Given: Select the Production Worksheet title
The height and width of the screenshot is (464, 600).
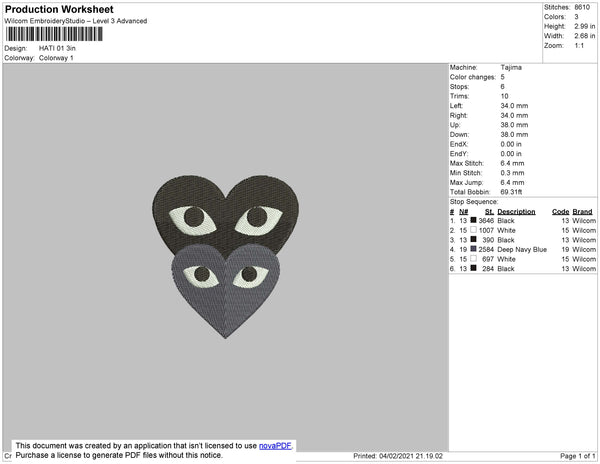Looking at the screenshot, I should [x=59, y=10].
